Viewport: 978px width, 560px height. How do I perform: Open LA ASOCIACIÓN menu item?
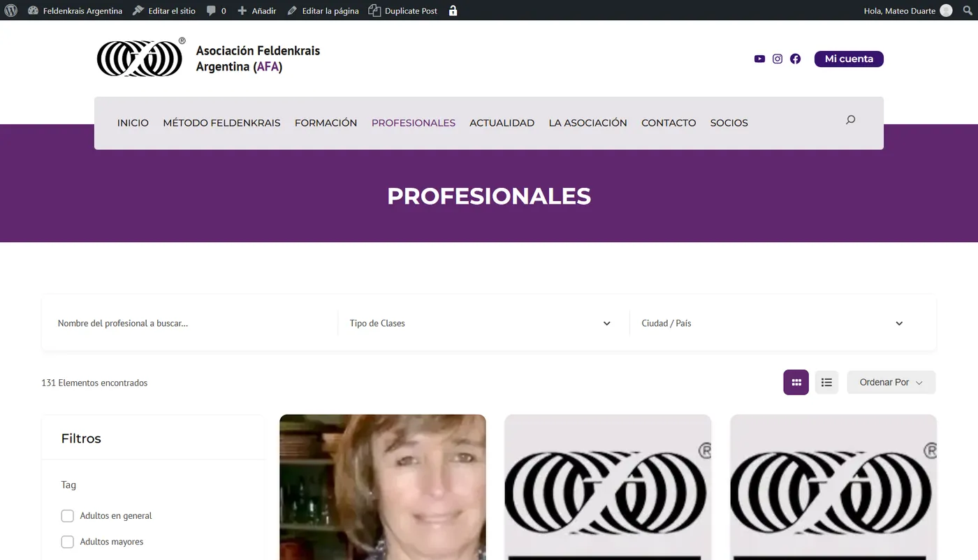click(x=587, y=123)
